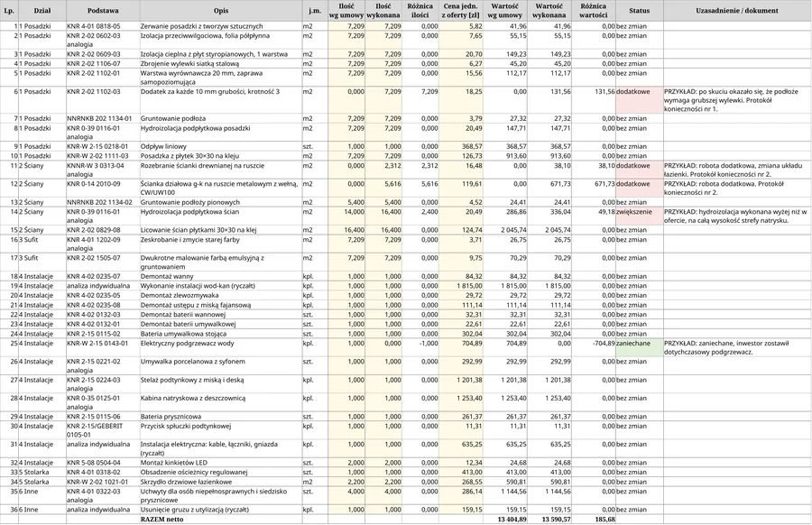The height and width of the screenshot is (525, 812).
Task: Click the "Cena jedn. z oferty [zł]" header
Action: (x=460, y=10)
